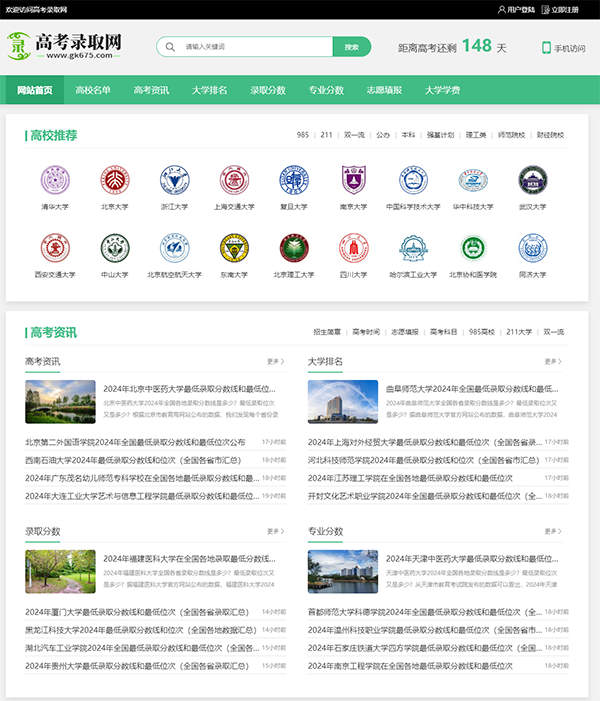The image size is (600, 701).
Task: Open 哈尔滨工业大学 emblem
Action: (x=413, y=248)
